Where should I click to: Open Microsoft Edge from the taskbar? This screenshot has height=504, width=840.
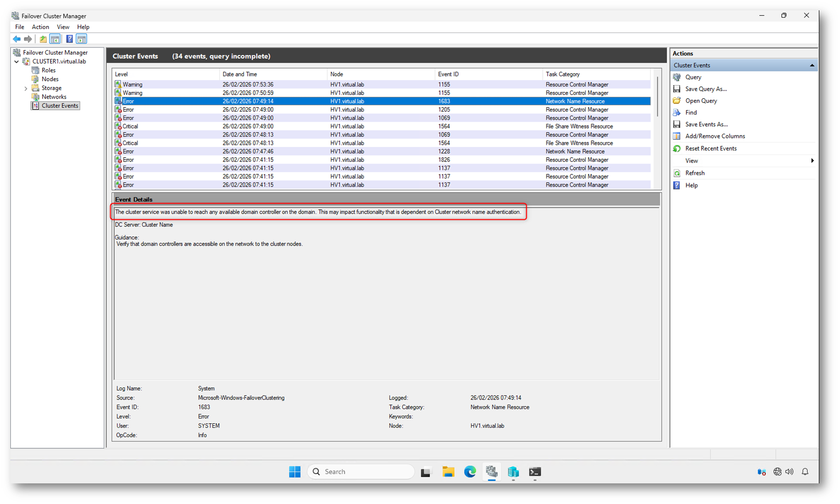coord(470,472)
